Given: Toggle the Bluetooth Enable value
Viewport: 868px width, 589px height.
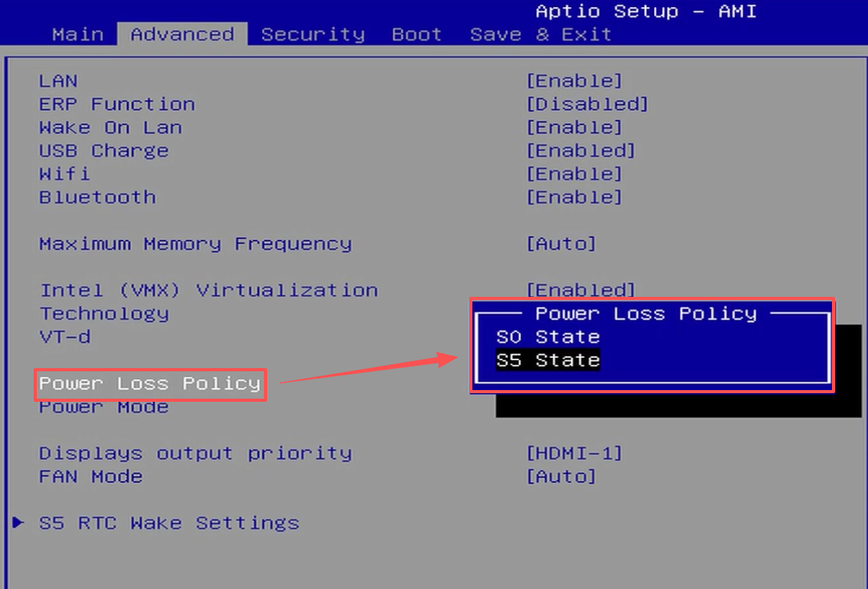Looking at the screenshot, I should click(x=573, y=197).
